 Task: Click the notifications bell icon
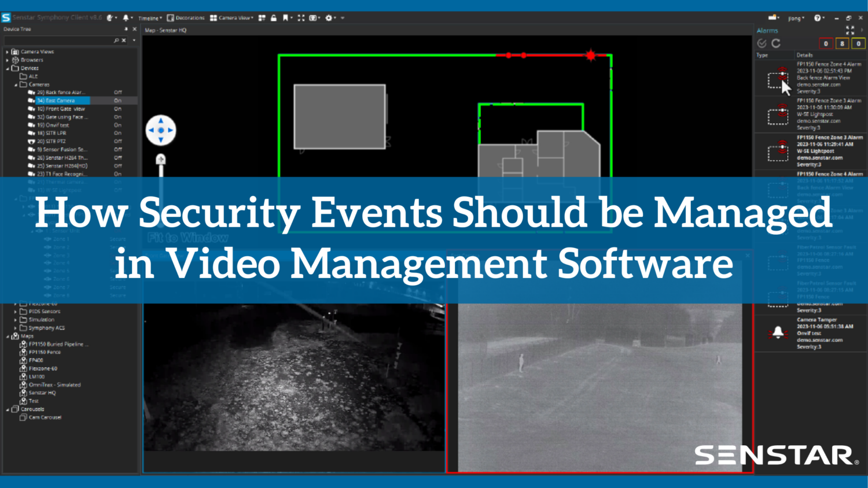click(x=126, y=18)
